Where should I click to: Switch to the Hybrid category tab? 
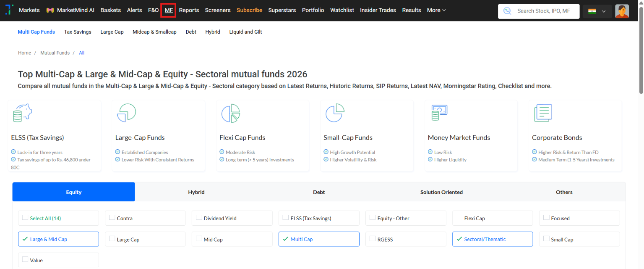196,192
